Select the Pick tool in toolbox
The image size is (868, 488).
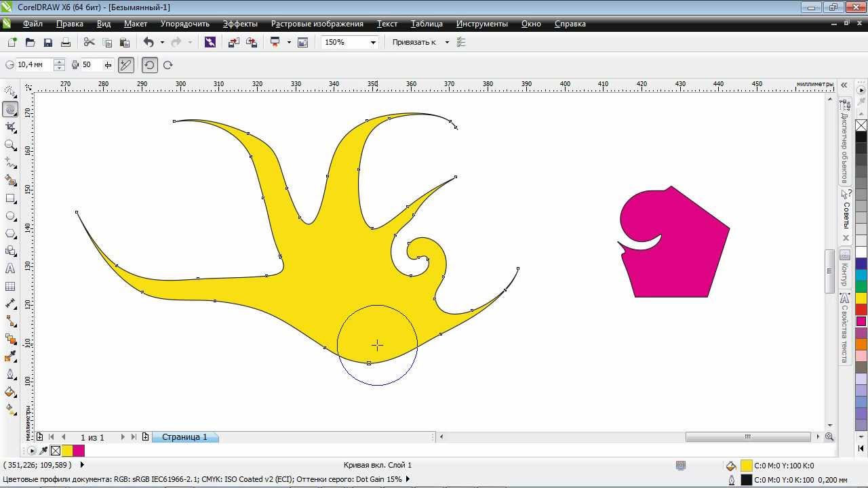coord(10,91)
